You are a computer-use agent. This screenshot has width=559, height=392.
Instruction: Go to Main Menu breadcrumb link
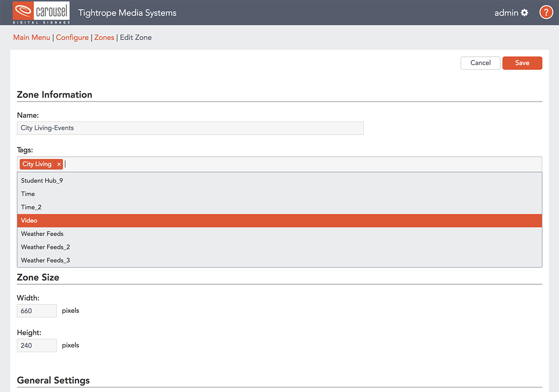click(32, 38)
